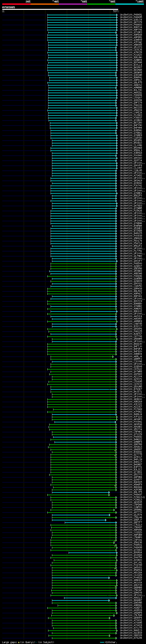Open hit UniRef100_A9P7V6
Screen dimensions: 146x644
coord(131,30)
